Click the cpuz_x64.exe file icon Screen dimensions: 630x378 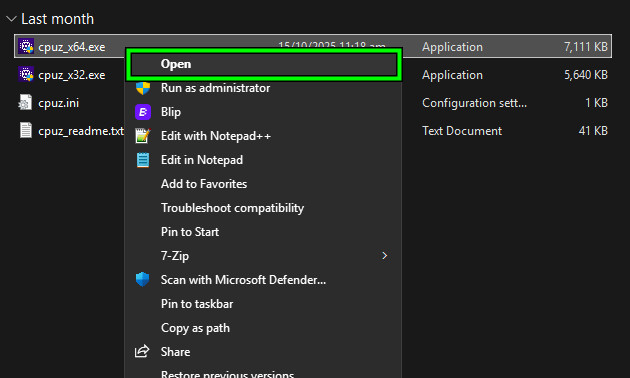tap(26, 47)
